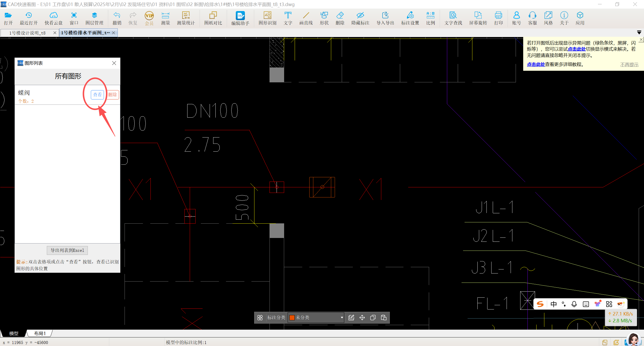Click 删除 for 蝶阀 row
Viewport: 644px width, 346px height.
(112, 95)
